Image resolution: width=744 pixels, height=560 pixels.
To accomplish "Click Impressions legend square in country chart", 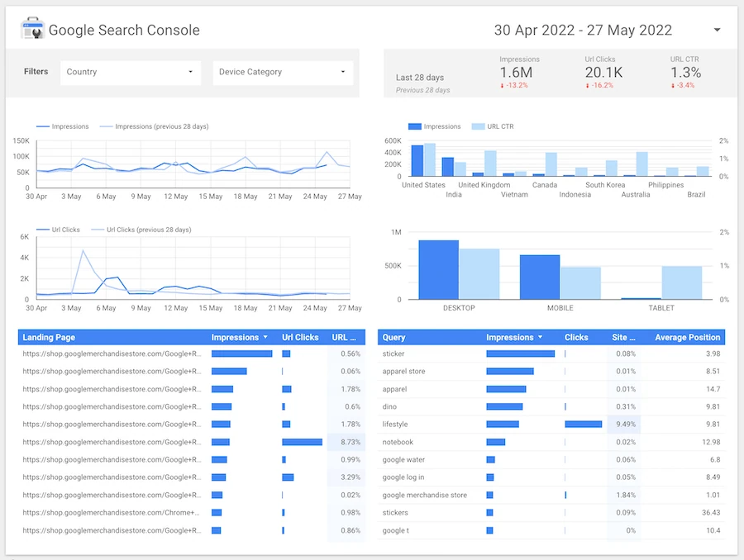I will [414, 126].
